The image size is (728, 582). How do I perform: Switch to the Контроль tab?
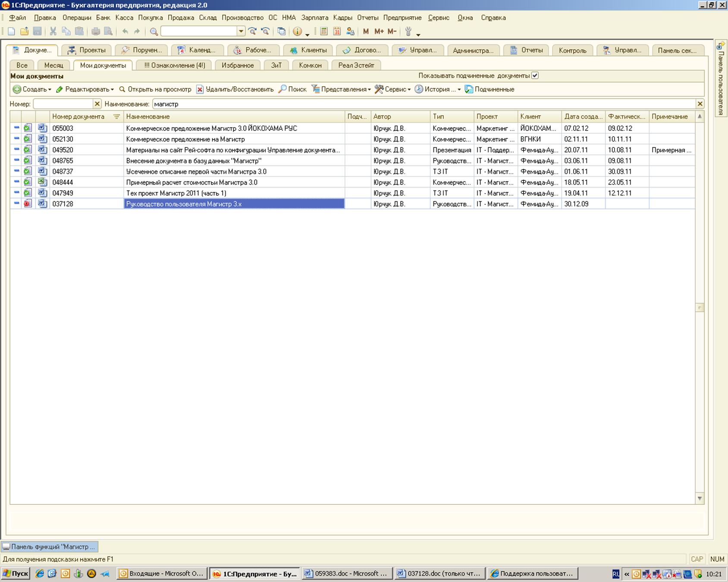tap(572, 50)
